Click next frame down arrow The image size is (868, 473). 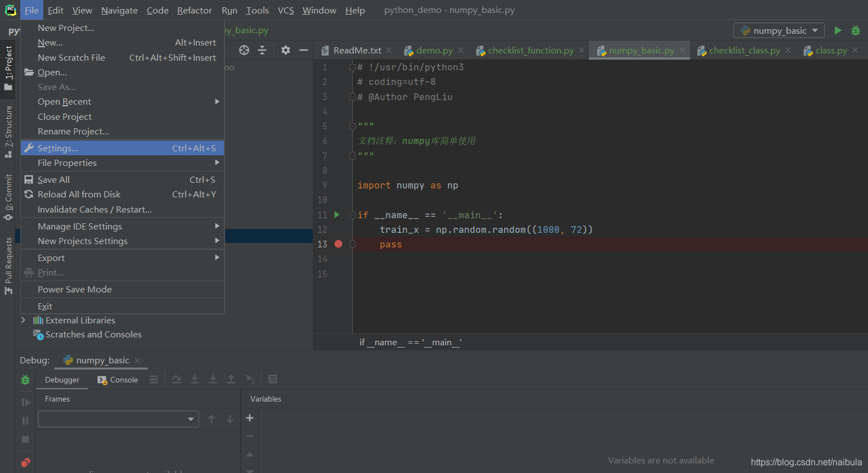pyautogui.click(x=230, y=419)
